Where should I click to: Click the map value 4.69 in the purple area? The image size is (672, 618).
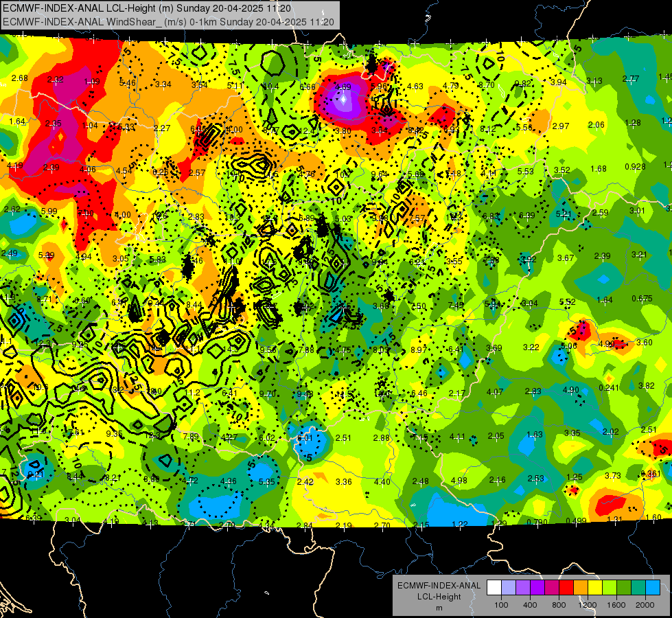pyautogui.click(x=343, y=87)
